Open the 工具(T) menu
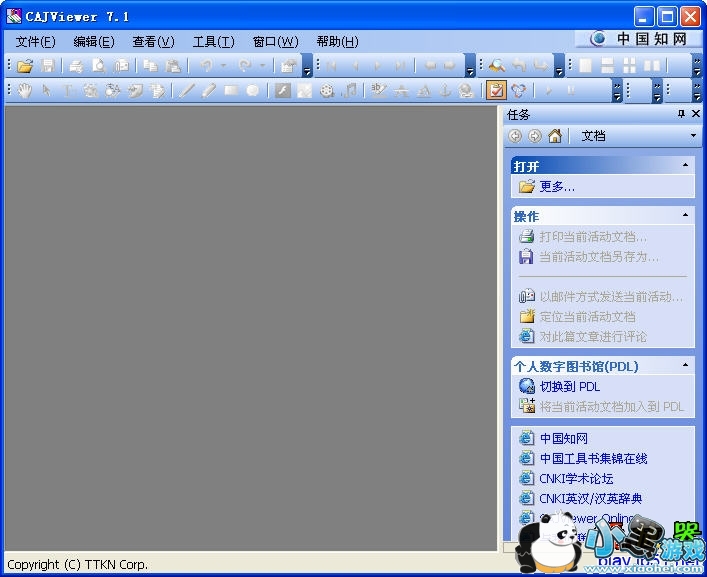 click(213, 42)
